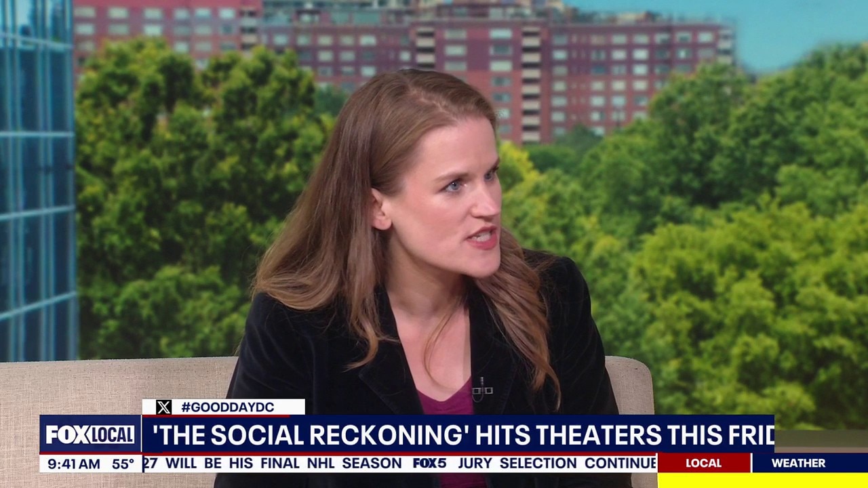Click the 'THE SOCIAL RECKONING' headline banner
Viewport: 868px width, 488px height.
click(458, 434)
